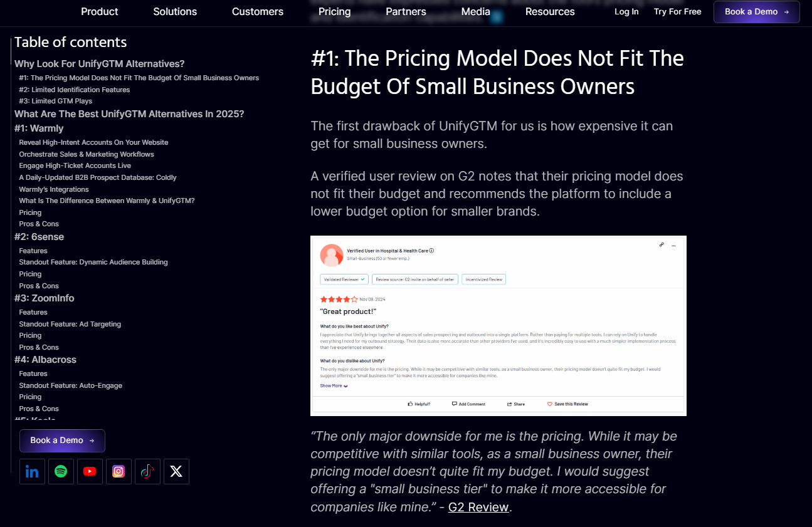Open the Customers menu
The height and width of the screenshot is (527, 812).
pyautogui.click(x=258, y=11)
